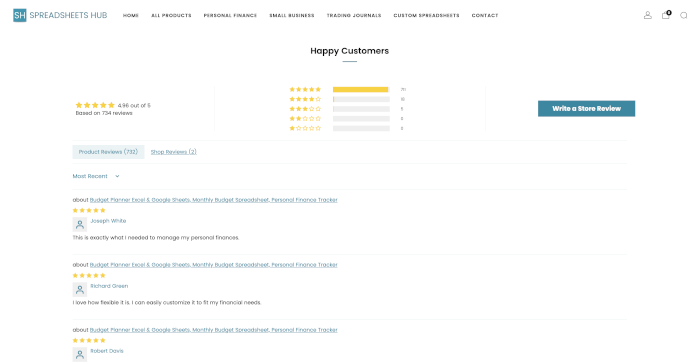This screenshot has height=362, width=700.
Task: Click the Robert Davis reviewer name
Action: point(107,351)
